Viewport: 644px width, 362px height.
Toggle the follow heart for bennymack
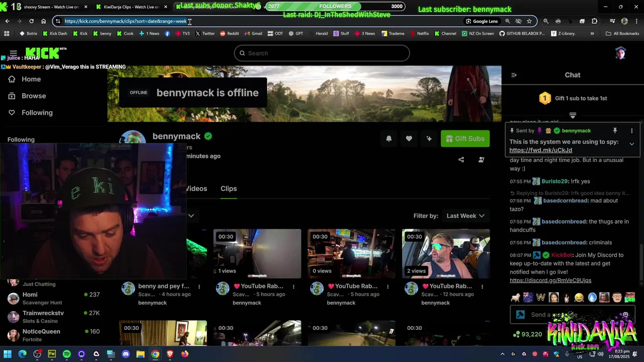tap(409, 139)
